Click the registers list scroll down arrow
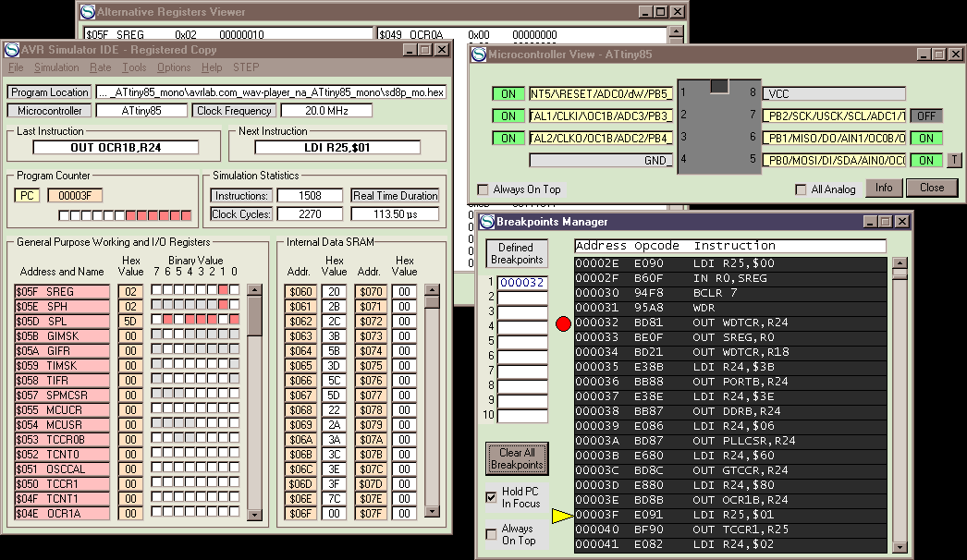967x560 pixels. (255, 515)
